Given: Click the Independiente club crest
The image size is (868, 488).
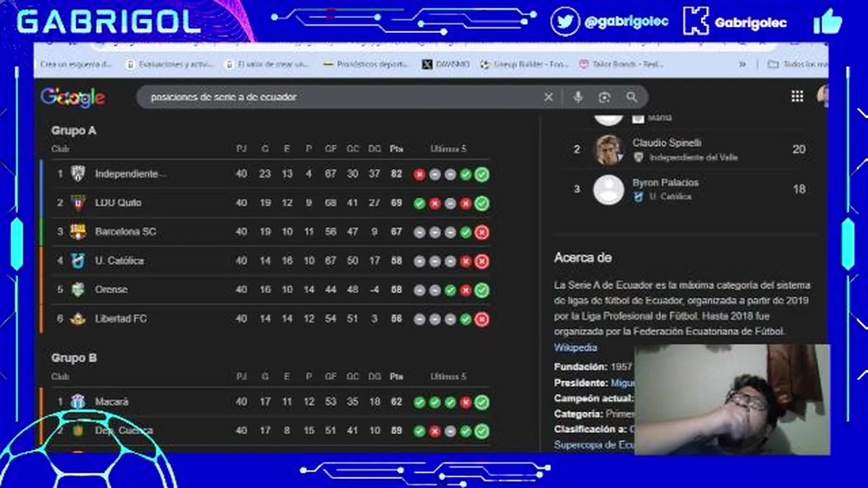Looking at the screenshot, I should point(78,174).
